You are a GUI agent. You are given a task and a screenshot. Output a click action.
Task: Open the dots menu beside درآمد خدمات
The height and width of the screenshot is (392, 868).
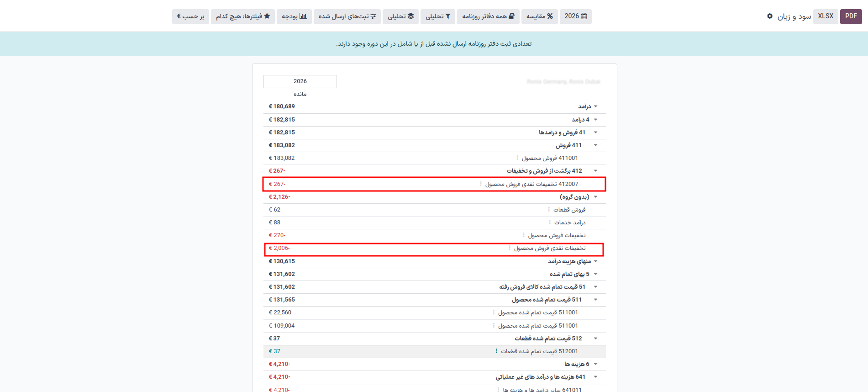(x=549, y=222)
